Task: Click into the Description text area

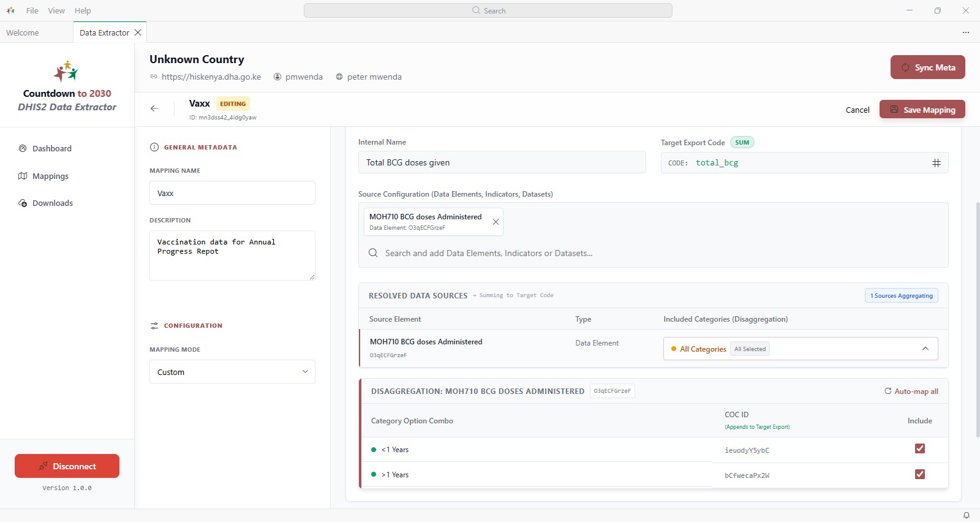Action: (x=232, y=255)
